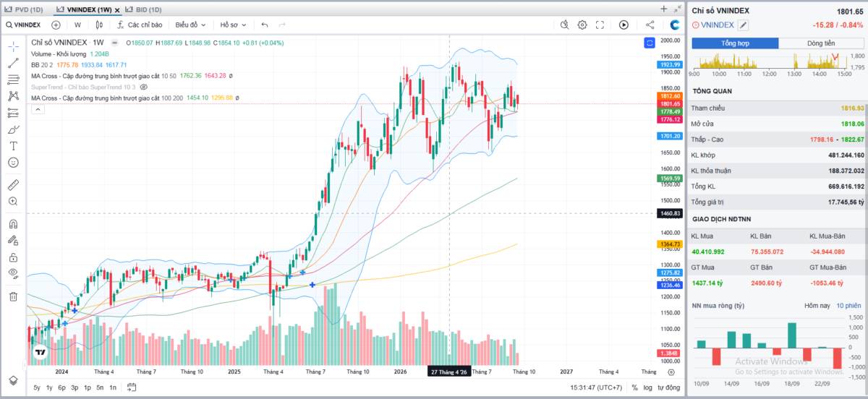Share the chart via share icon
The width and height of the screenshot is (868, 399).
(650, 25)
